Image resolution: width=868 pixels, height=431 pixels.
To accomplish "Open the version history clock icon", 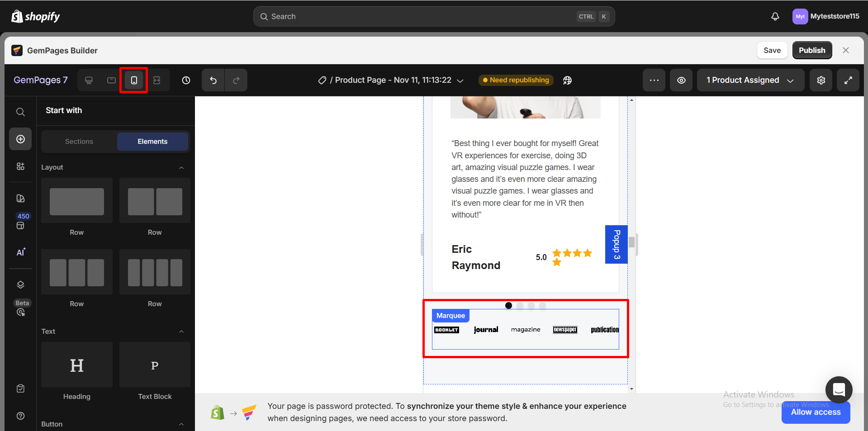I will pos(185,80).
